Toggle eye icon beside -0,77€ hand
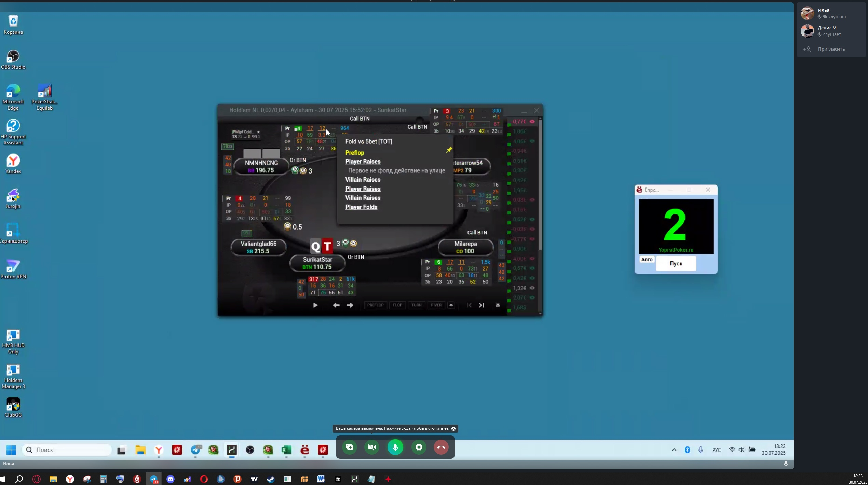 pos(532,122)
